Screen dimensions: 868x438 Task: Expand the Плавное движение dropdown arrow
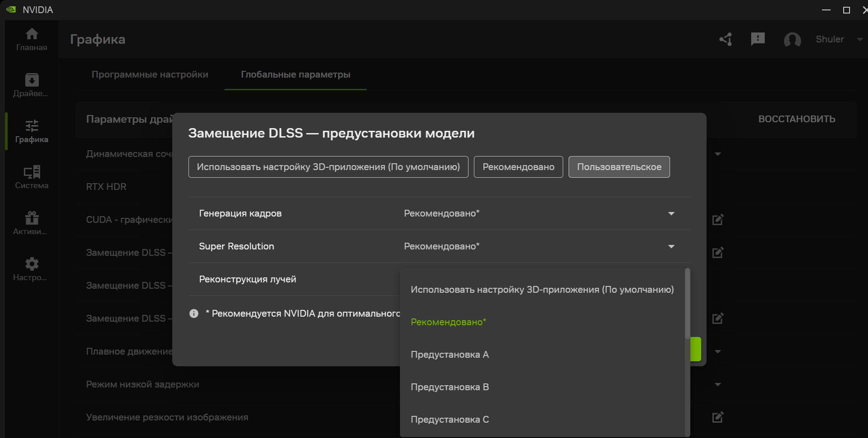pyautogui.click(x=718, y=351)
